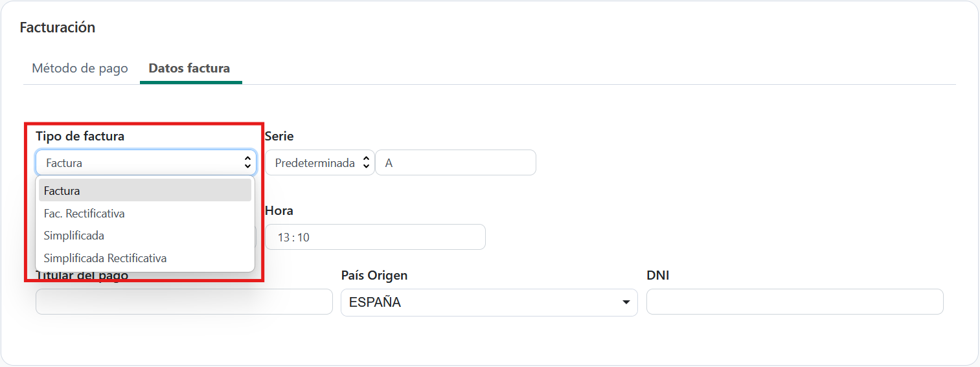Click the País Origen label text
The height and width of the screenshot is (367, 980).
coord(374,276)
